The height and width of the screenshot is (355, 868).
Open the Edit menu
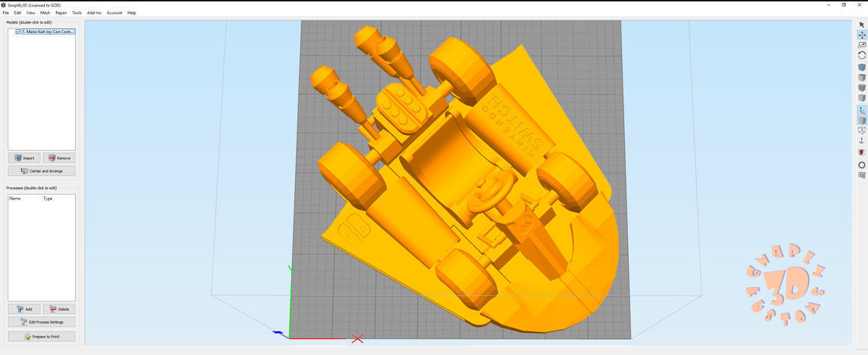tap(17, 13)
